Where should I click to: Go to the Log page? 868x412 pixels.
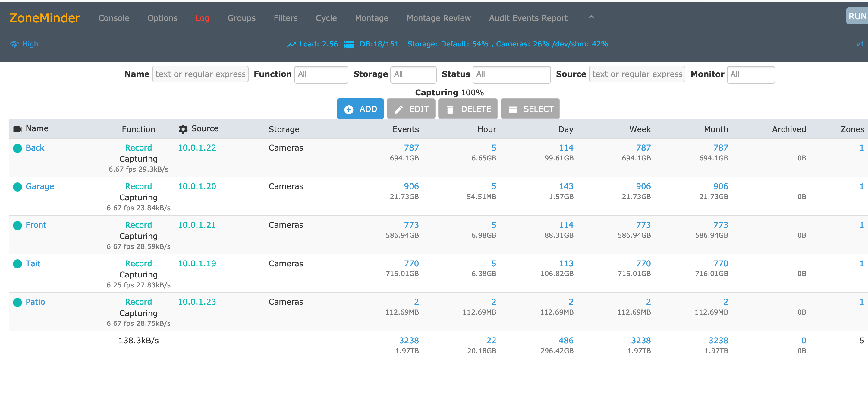coord(202,18)
